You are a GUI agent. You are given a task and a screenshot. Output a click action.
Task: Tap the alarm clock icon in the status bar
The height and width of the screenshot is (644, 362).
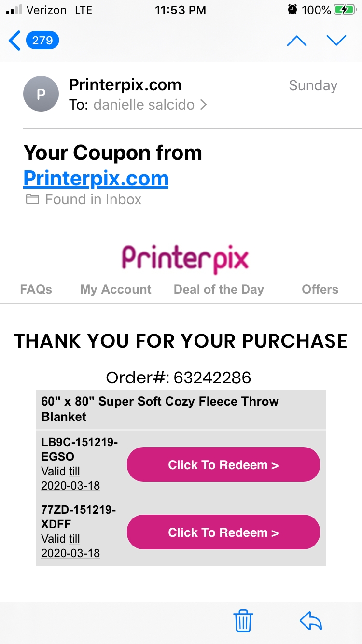pos(292,10)
